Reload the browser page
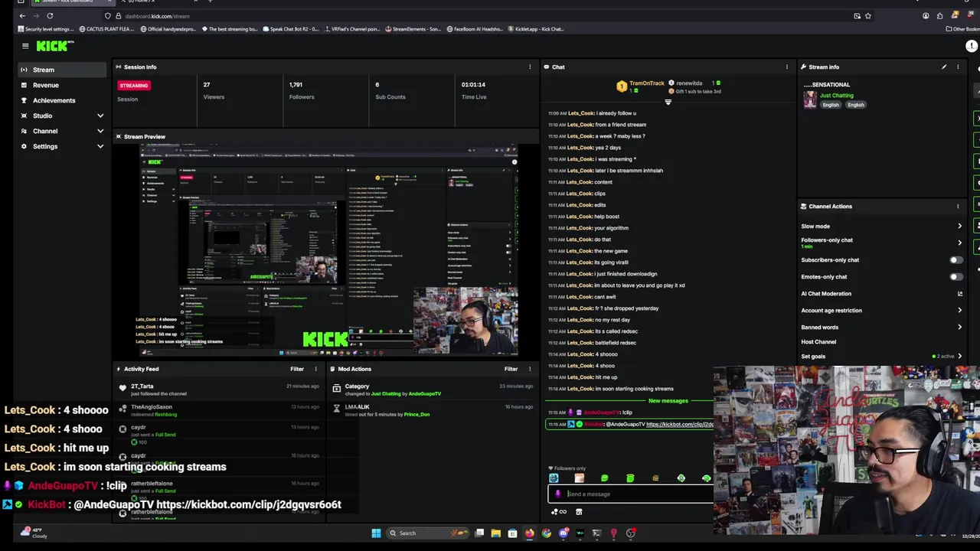This screenshot has height=551, width=980. click(50, 16)
